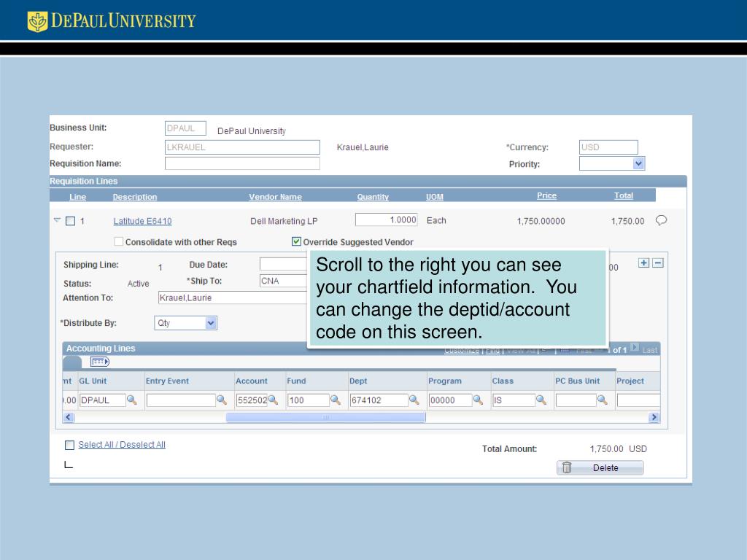Click the Class field IS
This screenshot has height=560, width=747.
[x=514, y=400]
